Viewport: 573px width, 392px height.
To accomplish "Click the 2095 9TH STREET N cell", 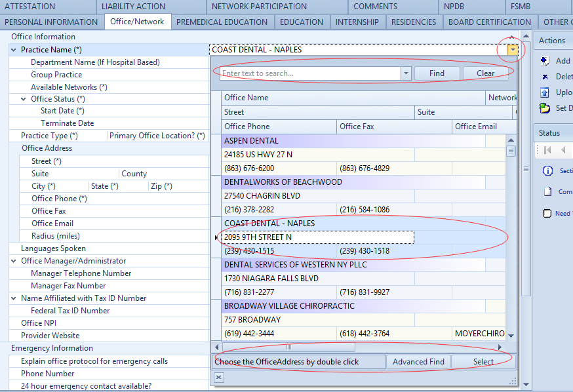I will pos(317,237).
